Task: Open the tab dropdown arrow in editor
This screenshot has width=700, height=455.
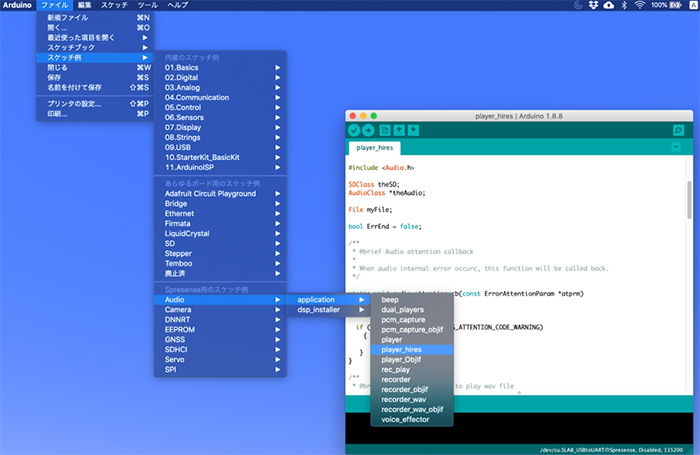Action: coord(676,147)
